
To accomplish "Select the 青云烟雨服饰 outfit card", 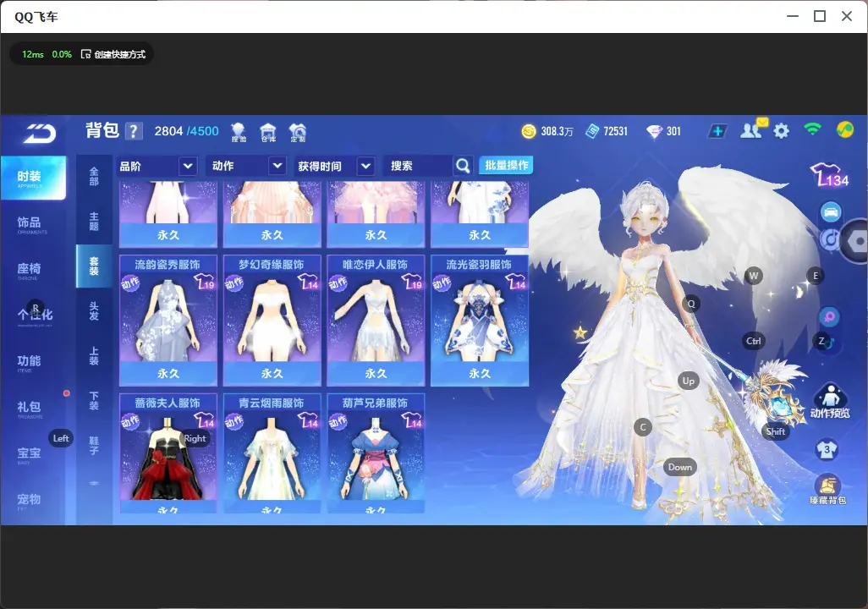I will [x=272, y=453].
